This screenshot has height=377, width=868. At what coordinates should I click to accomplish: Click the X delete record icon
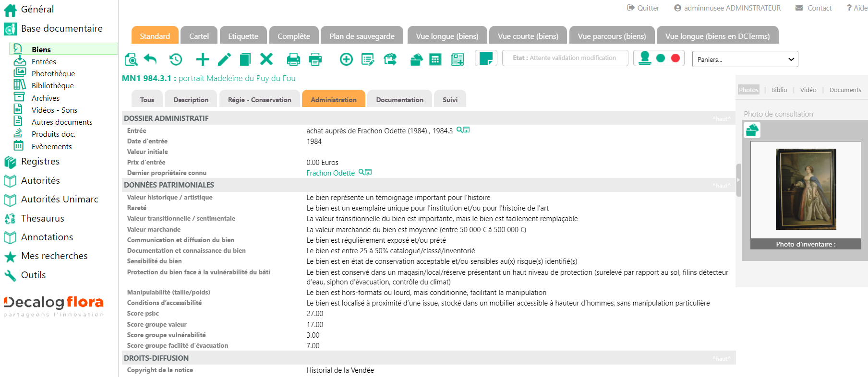click(x=266, y=59)
